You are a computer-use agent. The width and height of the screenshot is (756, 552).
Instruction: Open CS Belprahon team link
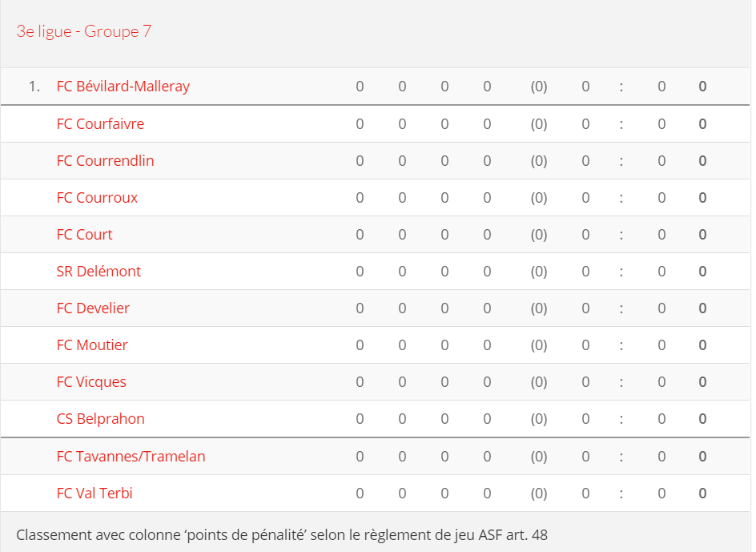[100, 419]
